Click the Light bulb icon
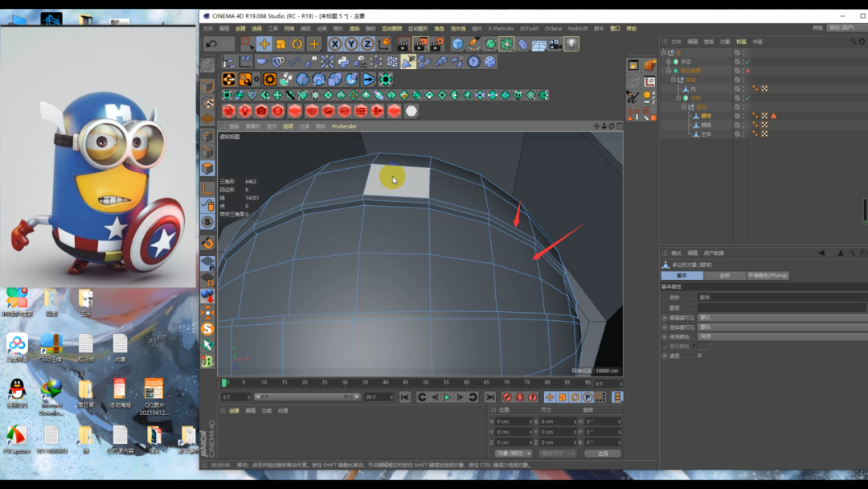This screenshot has height=489, width=868. click(571, 43)
